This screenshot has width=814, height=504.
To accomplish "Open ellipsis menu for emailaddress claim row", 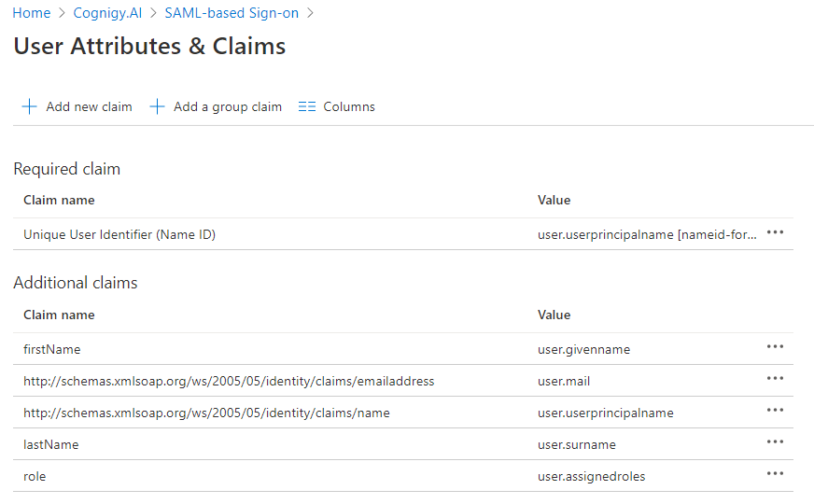I will coord(775,378).
